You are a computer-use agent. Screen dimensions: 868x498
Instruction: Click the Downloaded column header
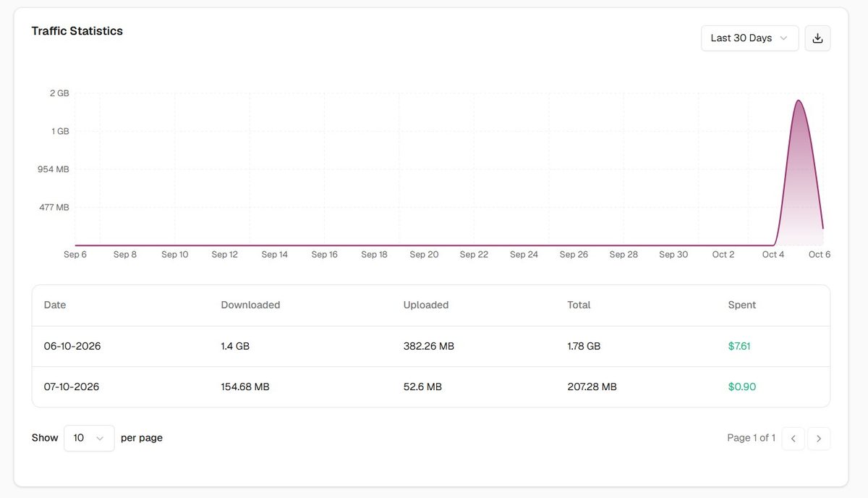pos(250,305)
